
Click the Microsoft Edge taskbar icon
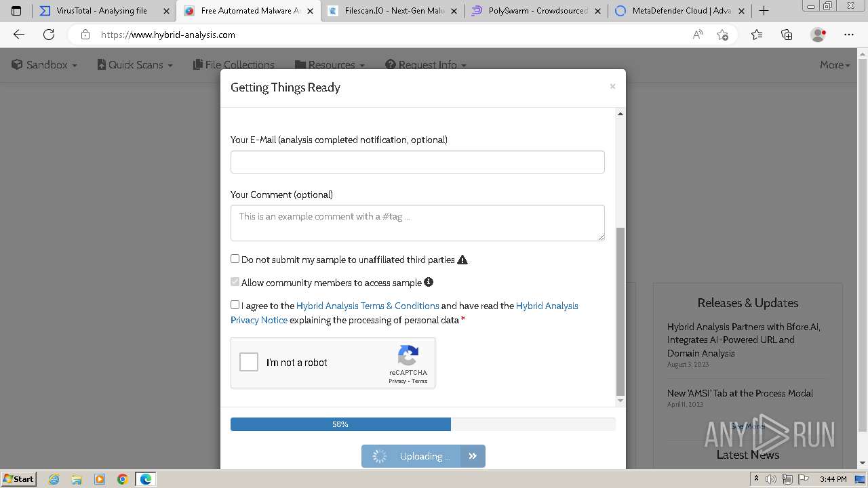click(x=146, y=479)
